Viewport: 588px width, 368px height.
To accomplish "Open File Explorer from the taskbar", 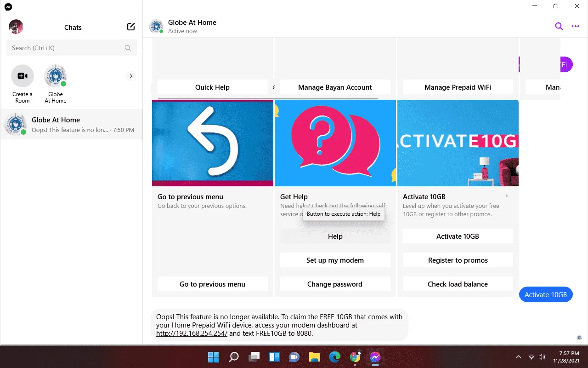I will [x=314, y=357].
